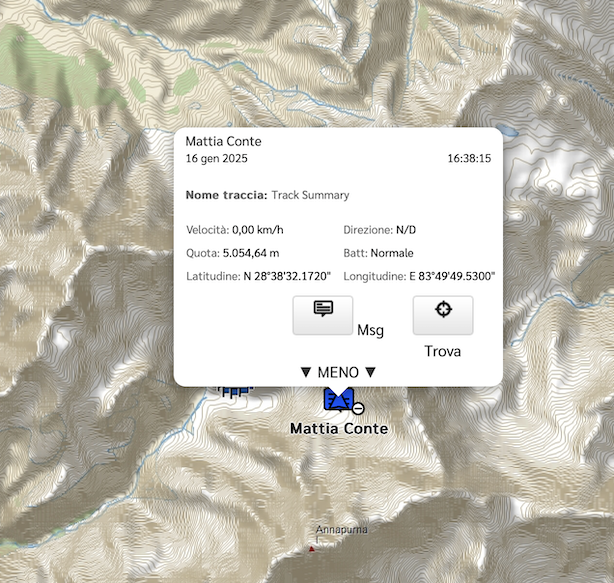Click the Quota altitude value
The image size is (614, 583).
[251, 253]
